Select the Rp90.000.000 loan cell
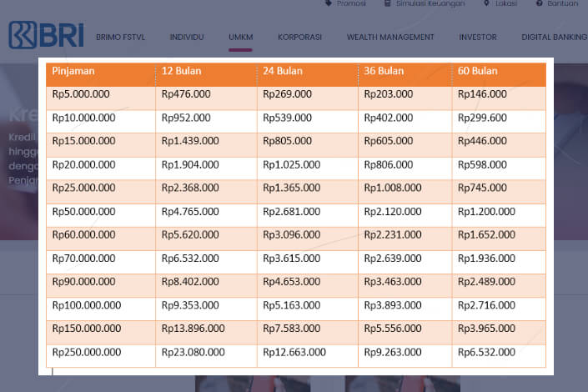The width and height of the screenshot is (588, 392). click(101, 285)
